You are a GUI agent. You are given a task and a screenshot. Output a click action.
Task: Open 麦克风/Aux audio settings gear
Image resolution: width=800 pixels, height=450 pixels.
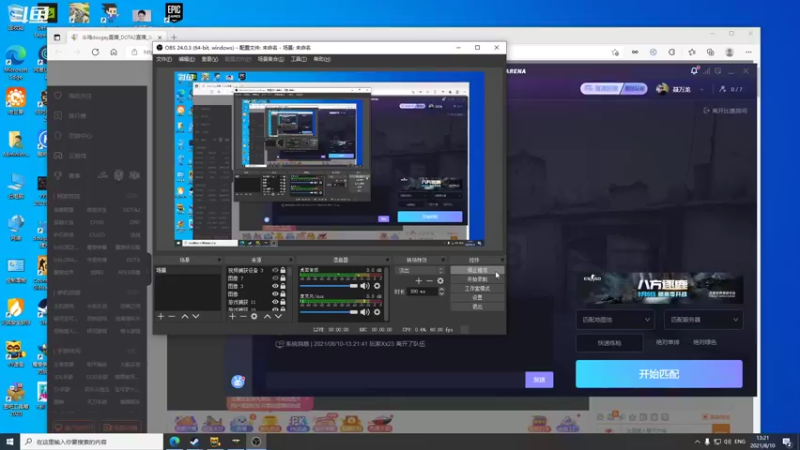(x=377, y=312)
